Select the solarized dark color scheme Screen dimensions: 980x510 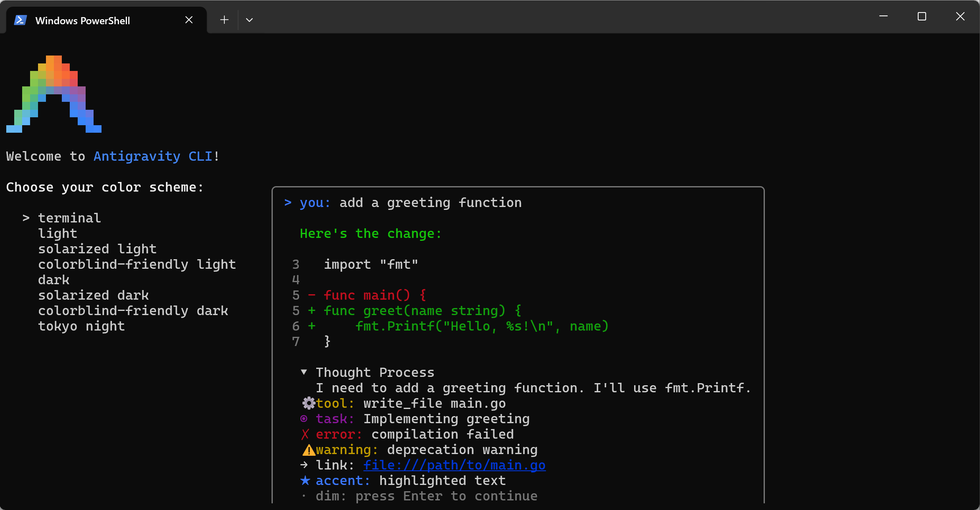click(94, 295)
